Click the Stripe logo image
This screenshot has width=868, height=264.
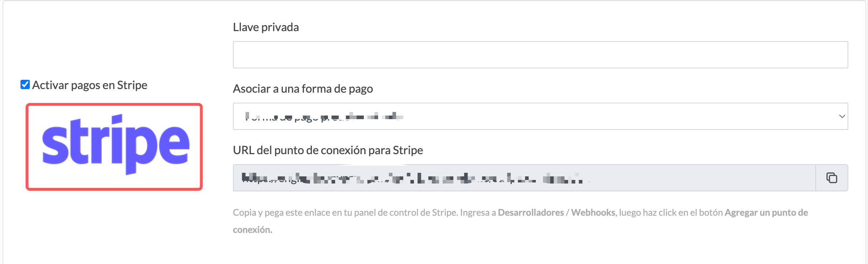point(114,147)
